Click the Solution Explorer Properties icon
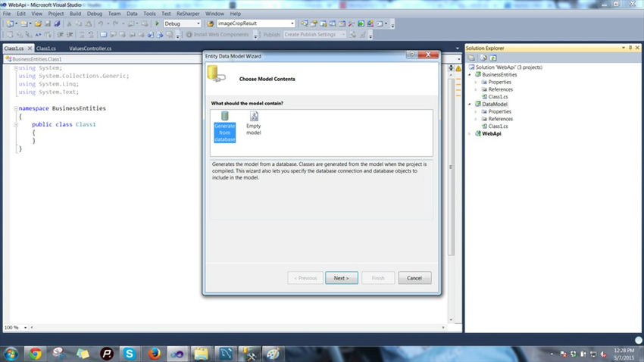 471,58
